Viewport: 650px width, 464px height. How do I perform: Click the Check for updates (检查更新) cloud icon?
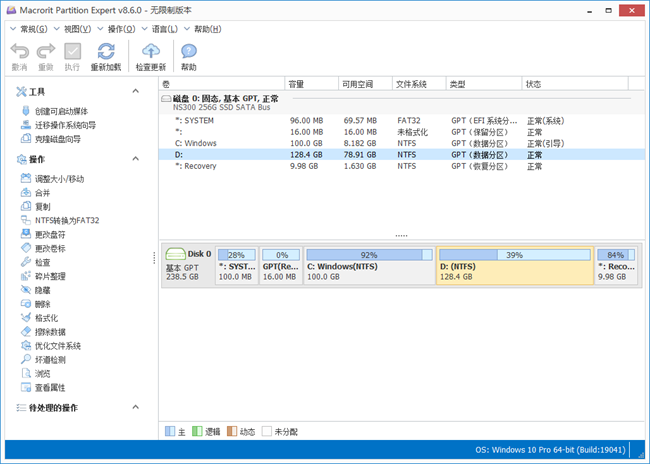coord(151,51)
